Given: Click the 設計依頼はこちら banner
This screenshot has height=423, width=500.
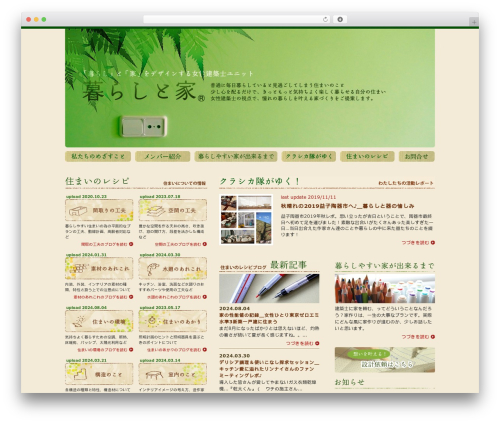Looking at the screenshot, I should (x=385, y=360).
